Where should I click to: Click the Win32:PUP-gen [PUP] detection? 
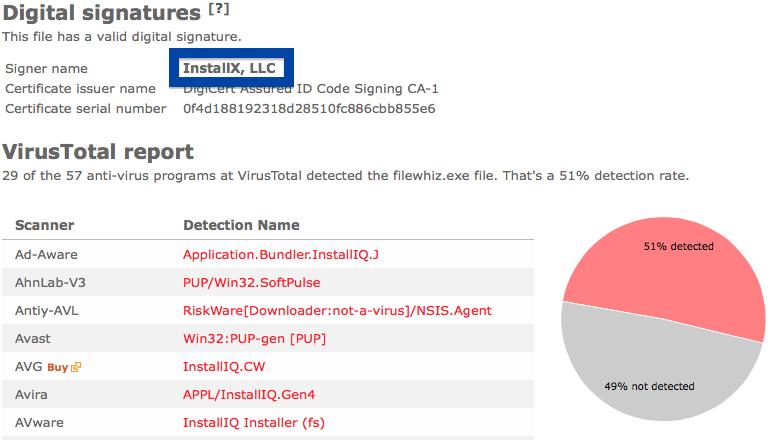coord(255,339)
